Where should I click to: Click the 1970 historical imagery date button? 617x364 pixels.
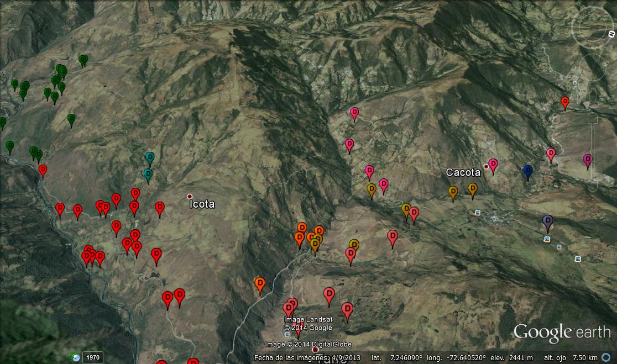[93, 357]
